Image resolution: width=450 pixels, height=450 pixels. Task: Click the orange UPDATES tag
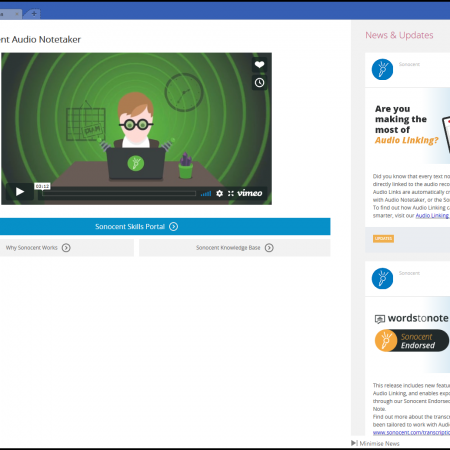pos(383,239)
